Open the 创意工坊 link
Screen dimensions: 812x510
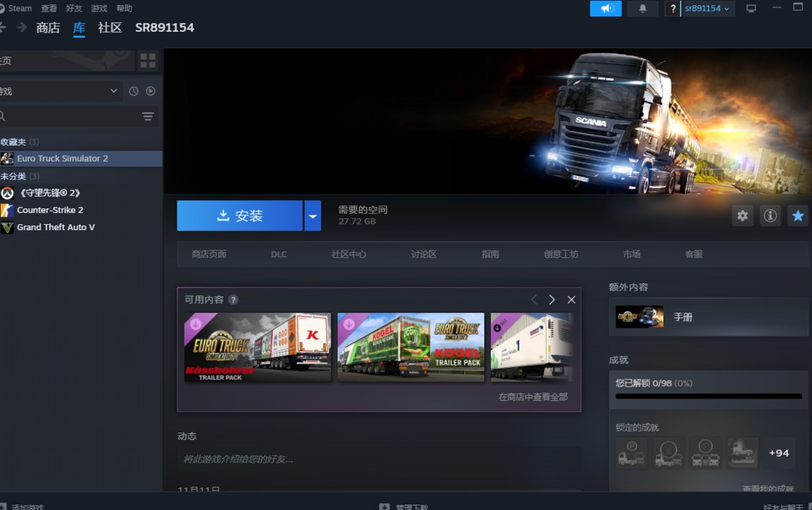561,254
